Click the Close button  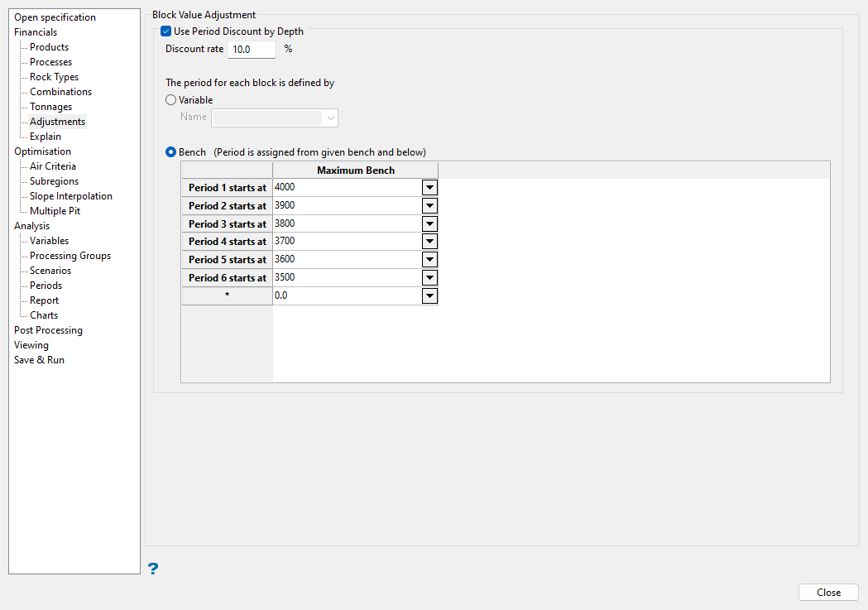tap(828, 593)
